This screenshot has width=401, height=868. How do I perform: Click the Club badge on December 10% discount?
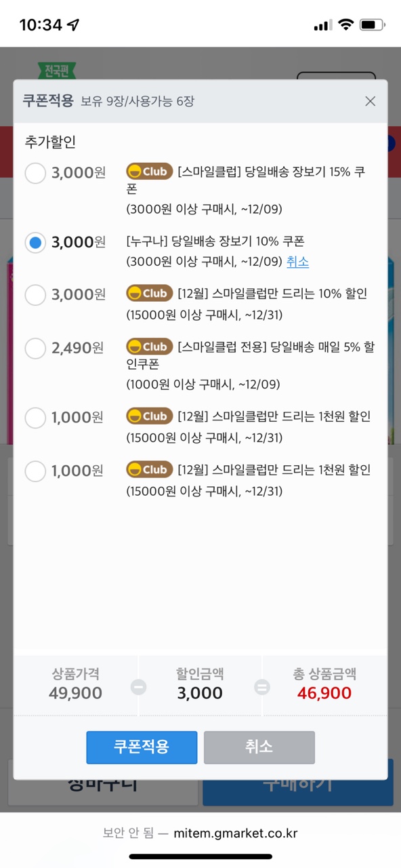click(x=149, y=294)
